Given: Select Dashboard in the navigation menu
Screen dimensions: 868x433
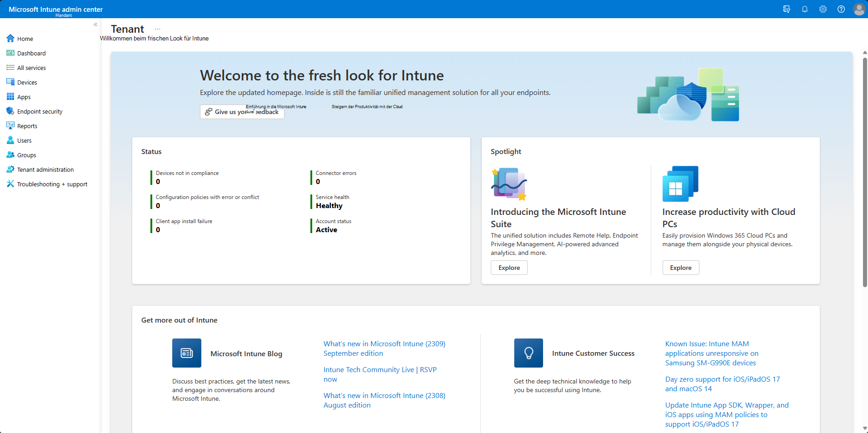Looking at the screenshot, I should tap(31, 53).
